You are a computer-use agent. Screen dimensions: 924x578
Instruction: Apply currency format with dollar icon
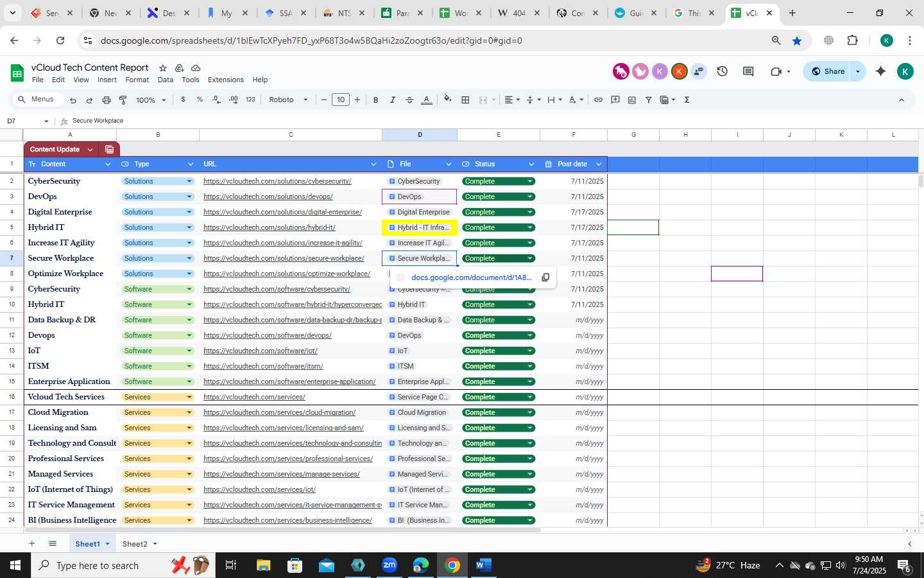click(x=184, y=100)
